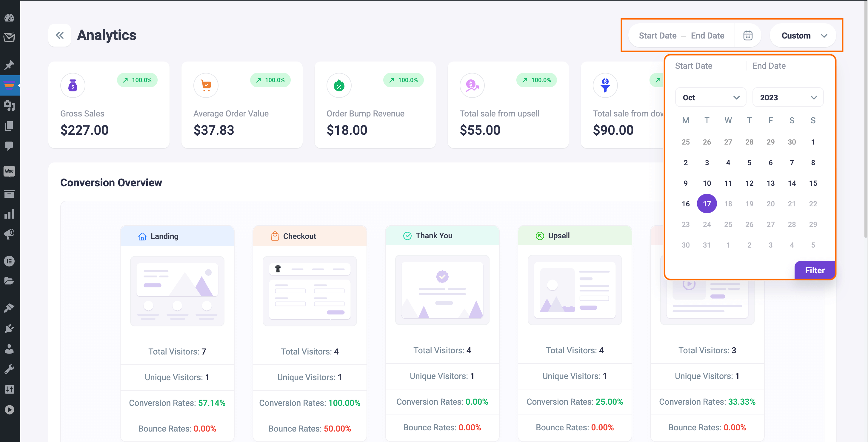Click the Checkout page thumbnail
Image resolution: width=868 pixels, height=442 pixels.
click(310, 291)
